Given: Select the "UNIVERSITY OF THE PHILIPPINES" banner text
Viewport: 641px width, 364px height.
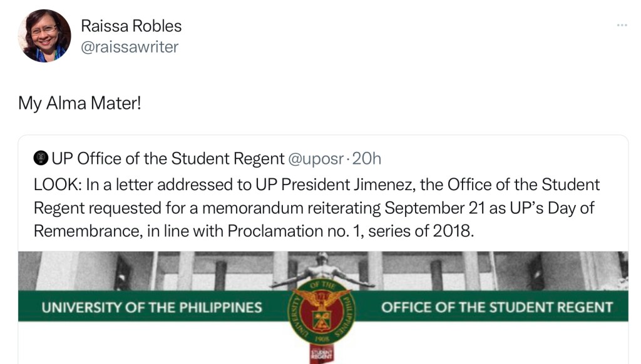Looking at the screenshot, I should pos(151,307).
